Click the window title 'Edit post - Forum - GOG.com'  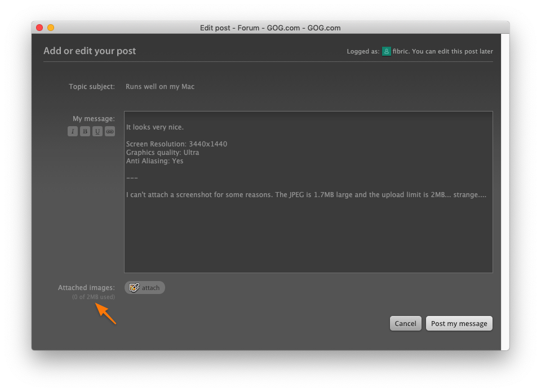click(270, 28)
